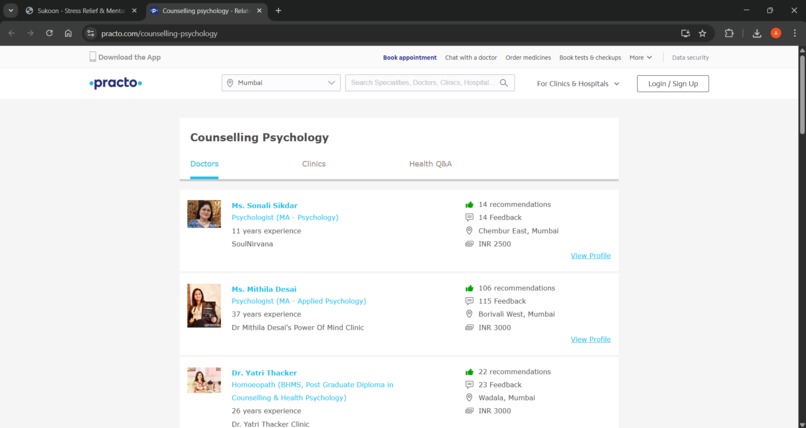Go to browser home page icon
Screen dimensions: 806x428
click(x=68, y=33)
